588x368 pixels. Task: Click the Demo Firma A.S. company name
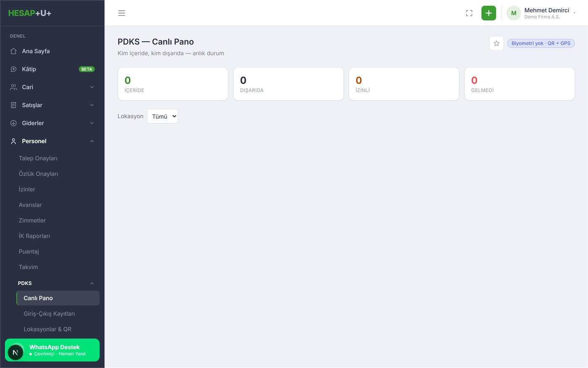tap(542, 17)
